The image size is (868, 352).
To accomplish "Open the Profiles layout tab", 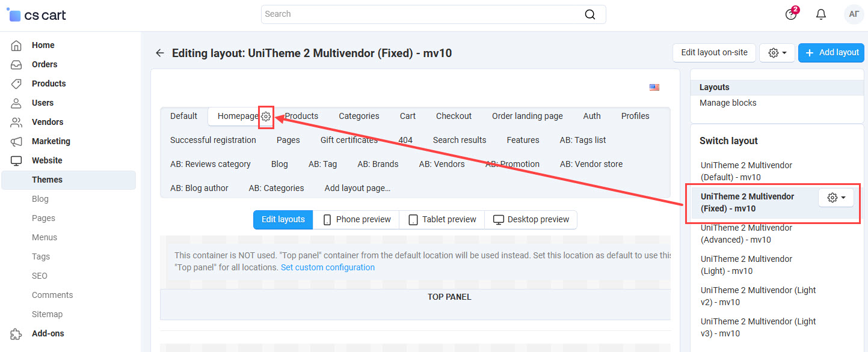I will click(x=635, y=116).
